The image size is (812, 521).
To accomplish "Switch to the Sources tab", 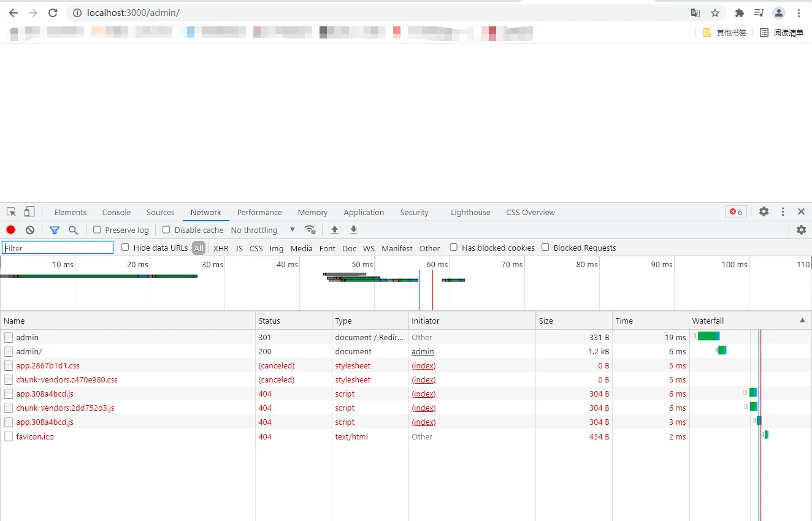I will point(161,212).
